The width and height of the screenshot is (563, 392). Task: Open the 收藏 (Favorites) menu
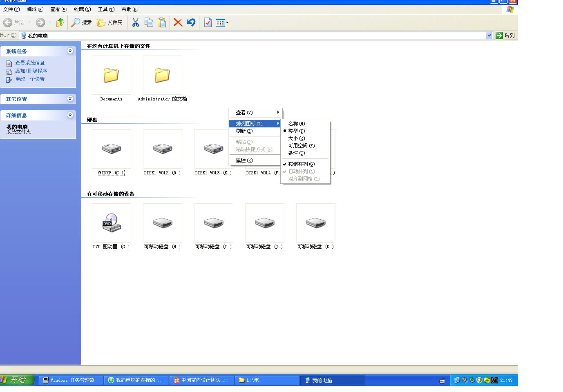coord(83,9)
